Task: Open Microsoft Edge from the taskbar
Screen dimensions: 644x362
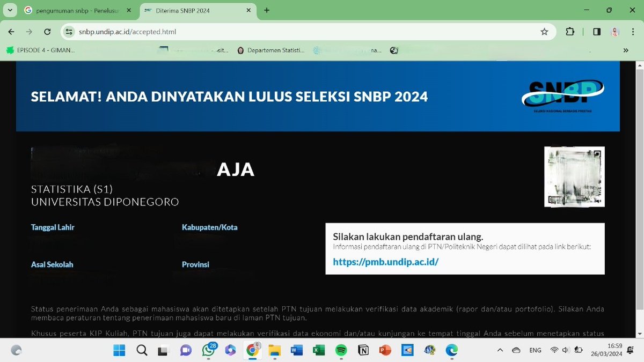Action: (452, 350)
